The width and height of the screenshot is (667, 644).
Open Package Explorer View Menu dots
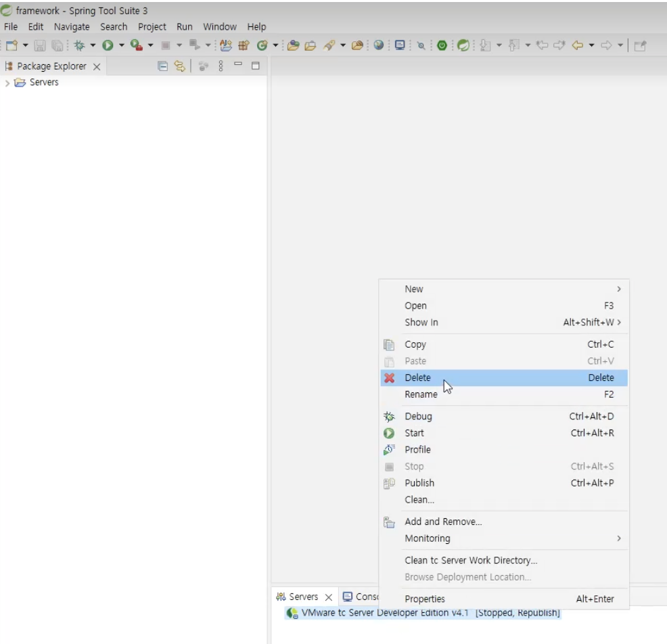point(221,66)
